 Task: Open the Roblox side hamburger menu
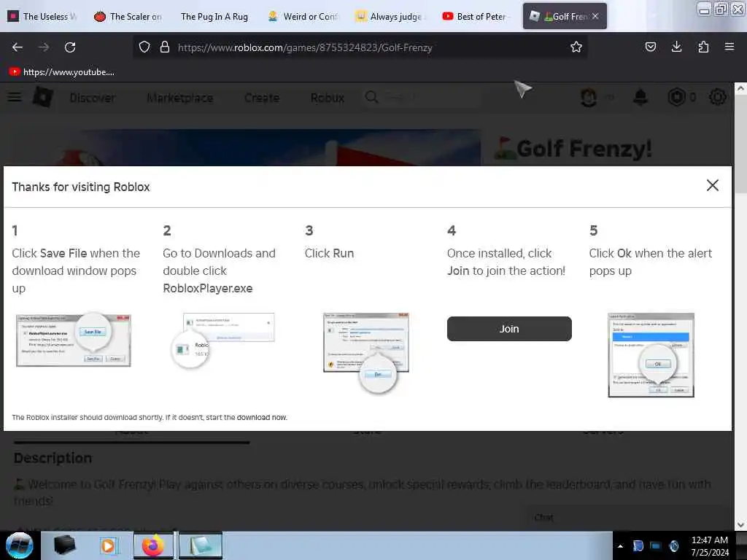pyautogui.click(x=15, y=97)
